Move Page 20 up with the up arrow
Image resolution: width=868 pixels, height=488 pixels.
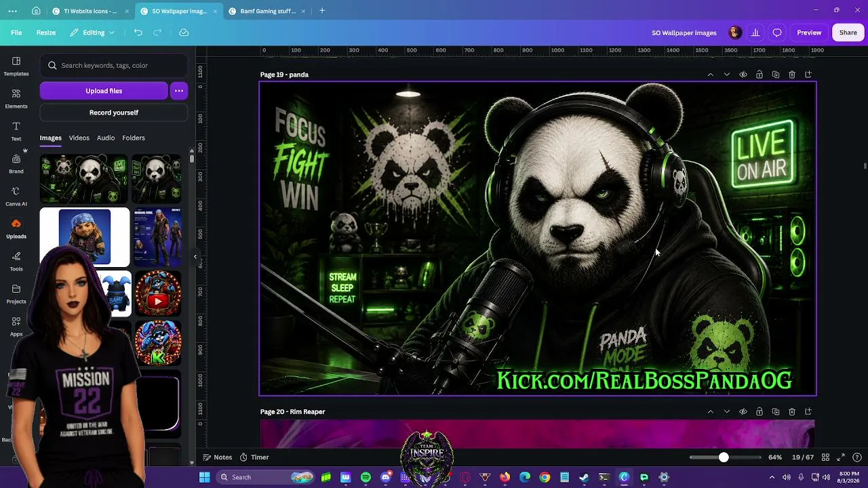tap(711, 411)
